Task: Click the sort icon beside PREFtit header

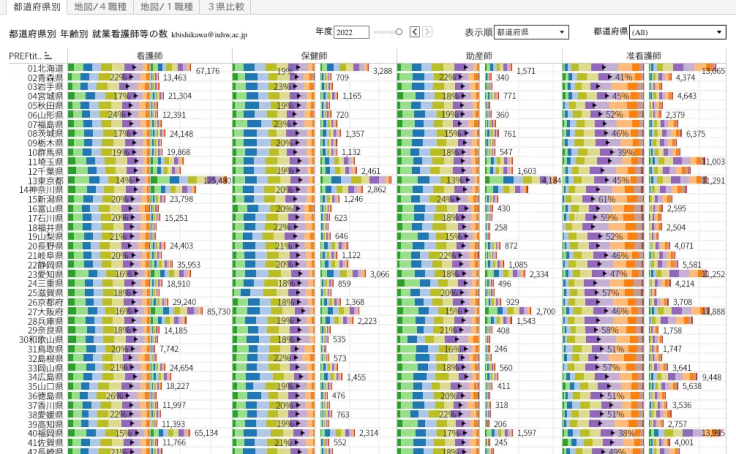Action: [x=48, y=56]
